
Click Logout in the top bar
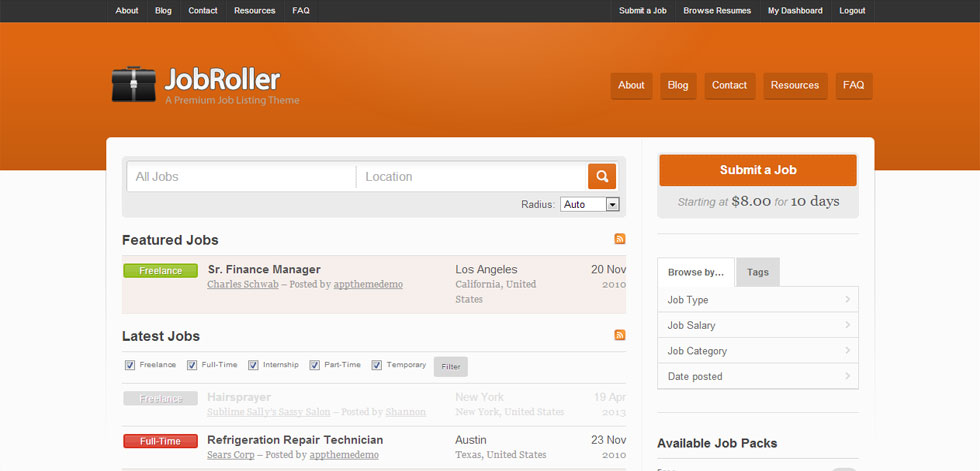tap(852, 11)
